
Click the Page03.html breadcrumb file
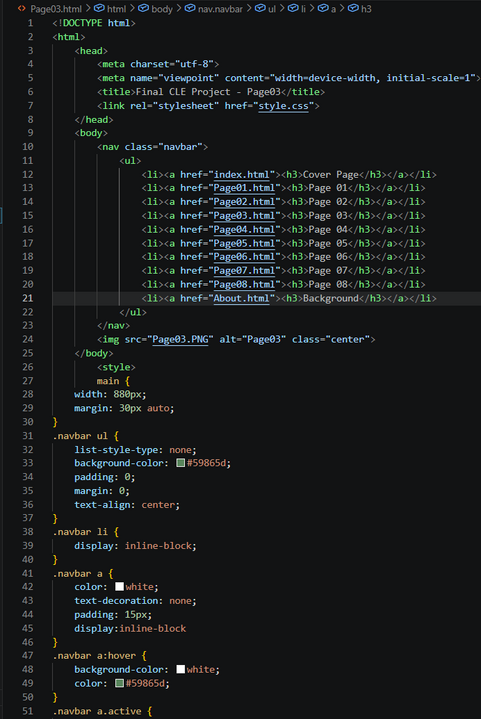(56, 9)
